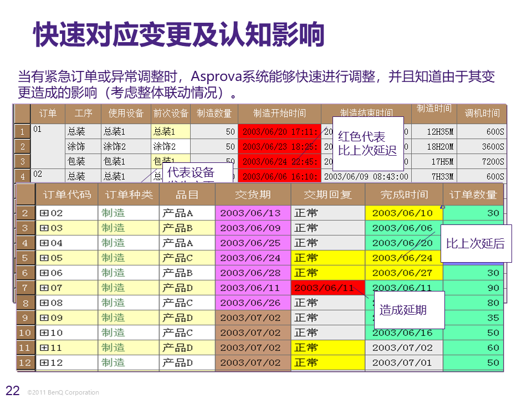Screen dimensions: 532x399
Task: Click the red 交期回复 cell 2003/06/11
Action: [x=328, y=288]
